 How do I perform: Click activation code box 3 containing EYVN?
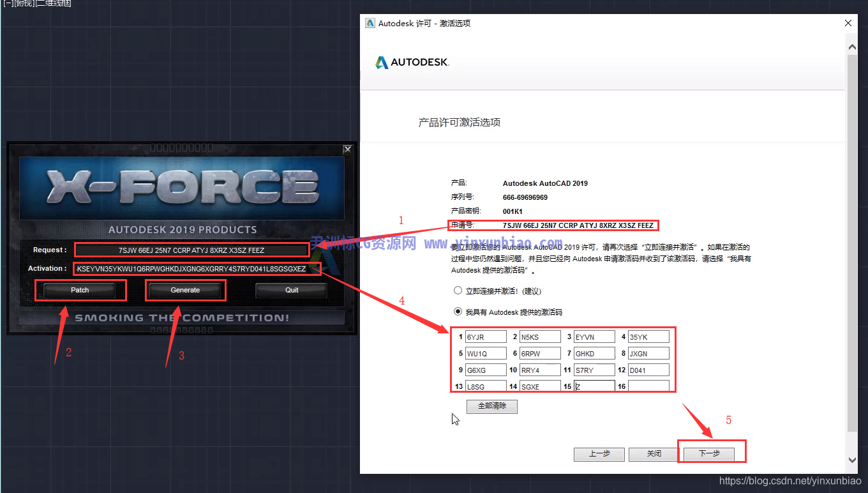tap(594, 337)
